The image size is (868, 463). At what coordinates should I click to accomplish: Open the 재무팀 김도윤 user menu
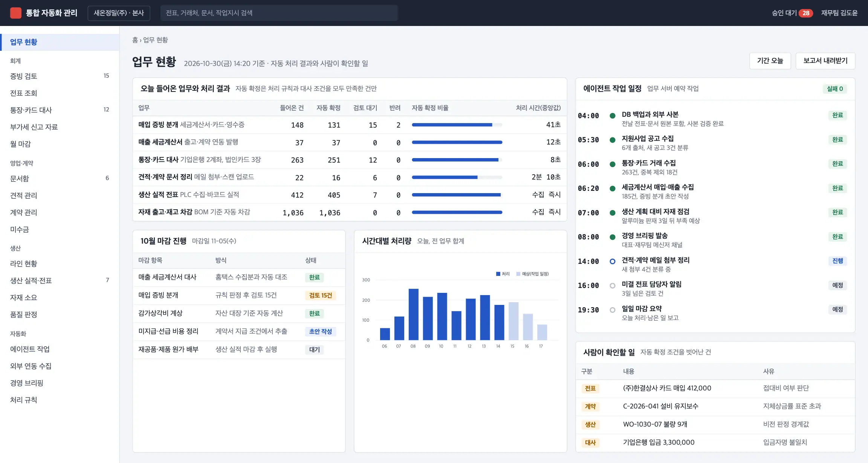point(839,13)
